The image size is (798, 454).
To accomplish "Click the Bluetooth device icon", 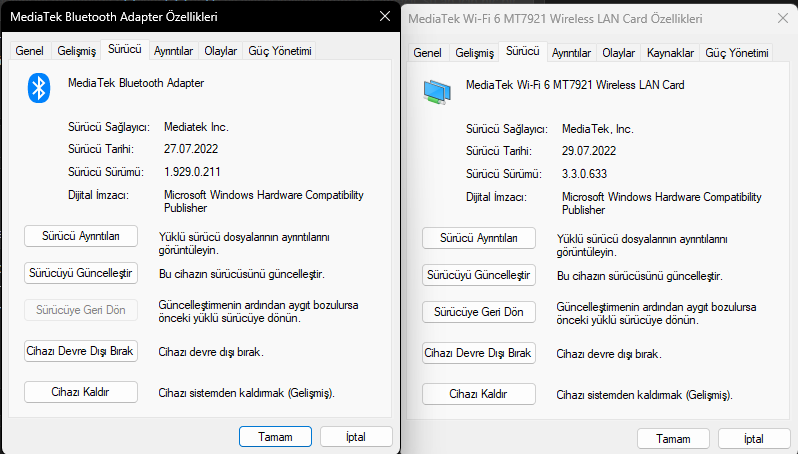I will 39,88.
